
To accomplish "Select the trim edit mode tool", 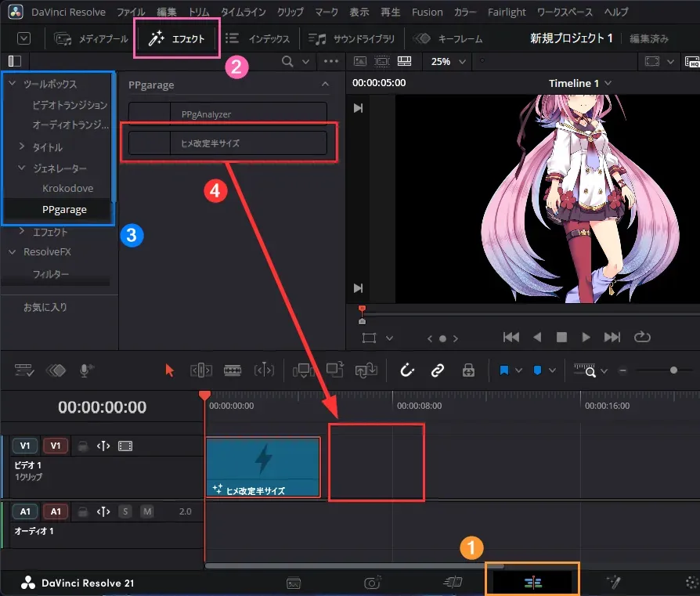I will [201, 370].
